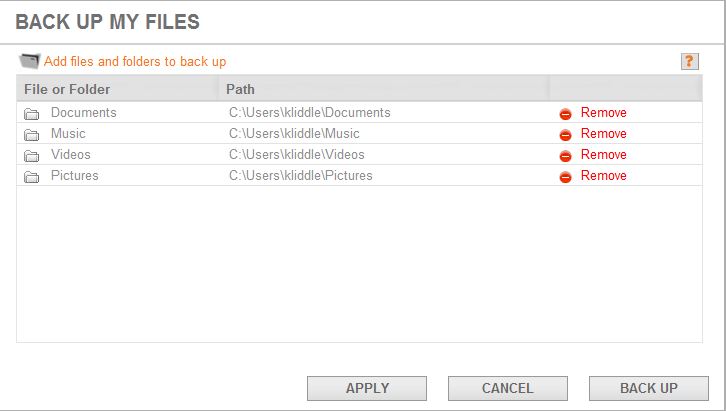Remove the Music folder from backup

click(603, 133)
